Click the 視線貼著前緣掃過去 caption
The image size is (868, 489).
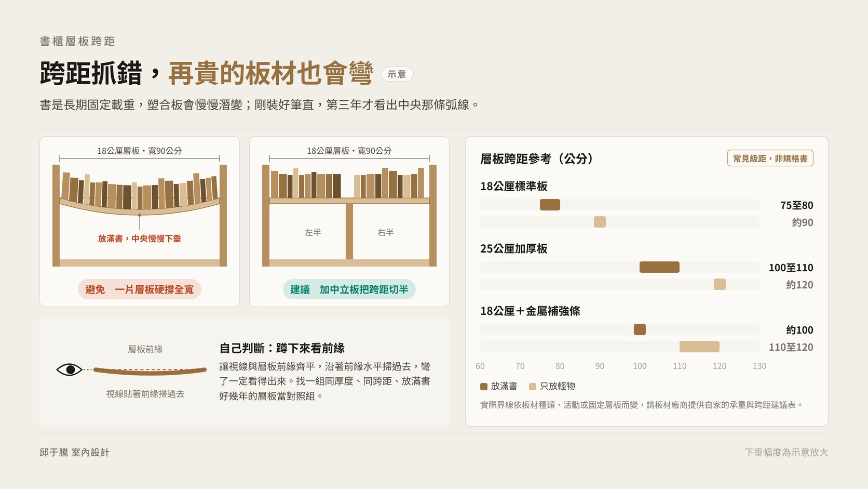pyautogui.click(x=145, y=394)
